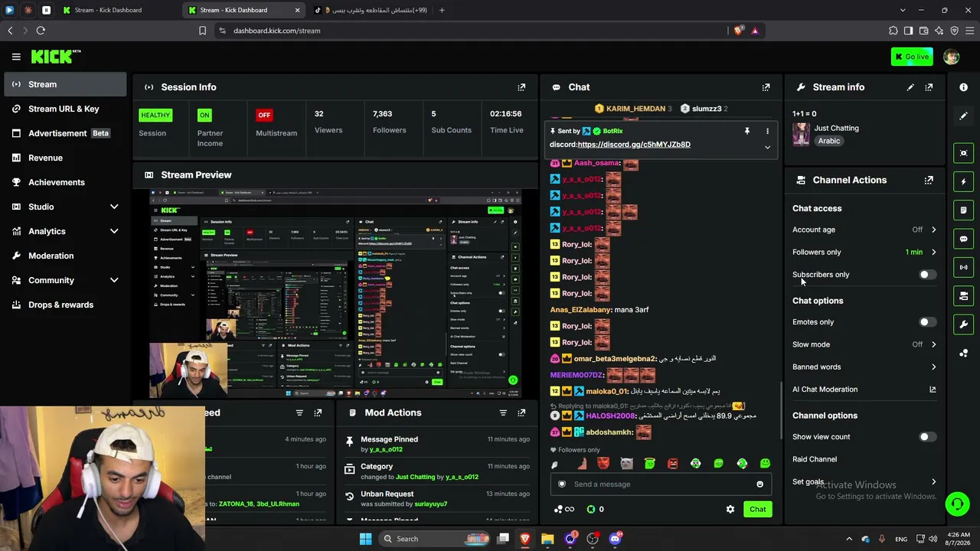Toggle Emotes only chat
This screenshot has height=551, width=980.
pos(927,322)
